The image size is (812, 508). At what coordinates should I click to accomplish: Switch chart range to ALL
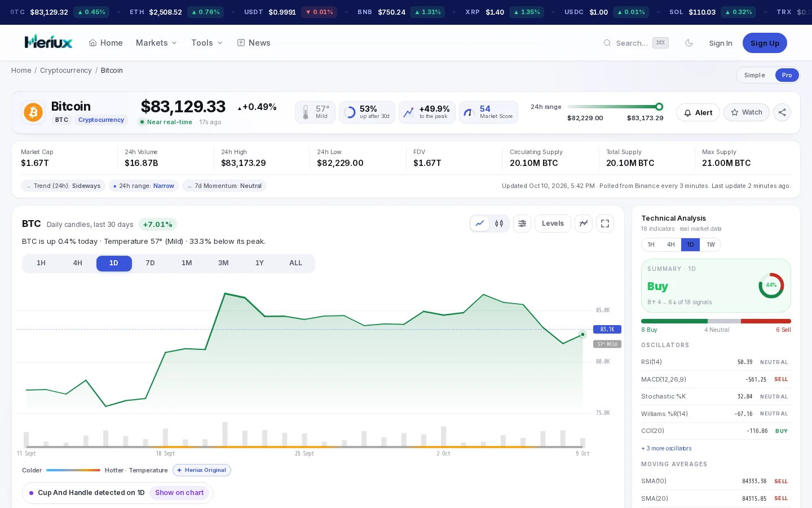coord(295,264)
